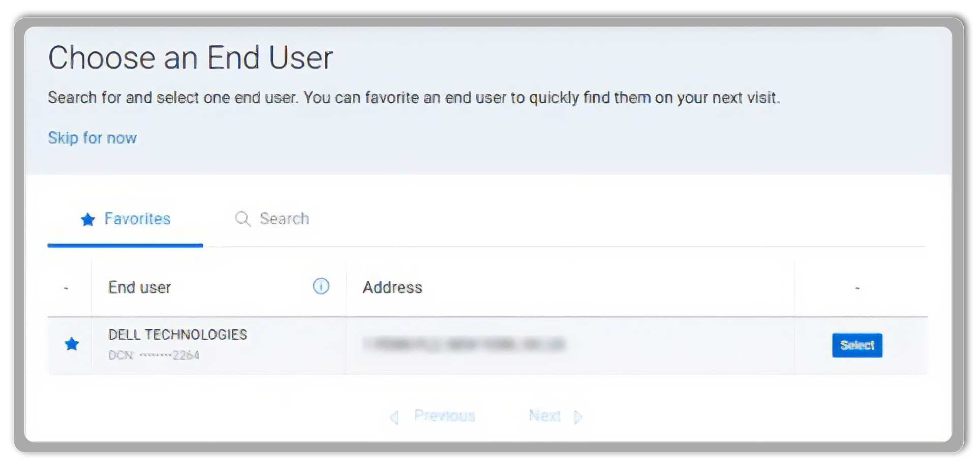Go to Previous page of results

click(x=444, y=416)
